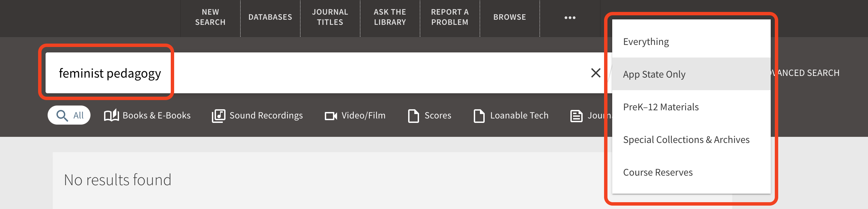The image size is (868, 209).
Task: Choose Course Reserves from the list
Action: [658, 172]
